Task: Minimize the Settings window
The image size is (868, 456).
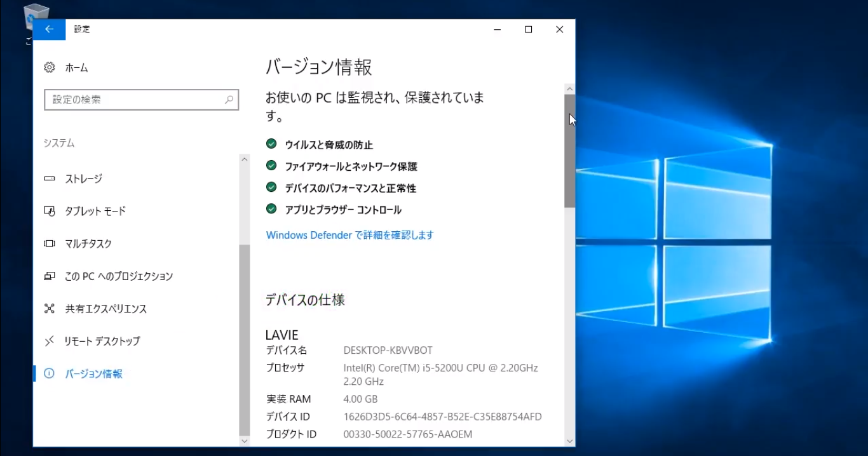Action: point(497,29)
